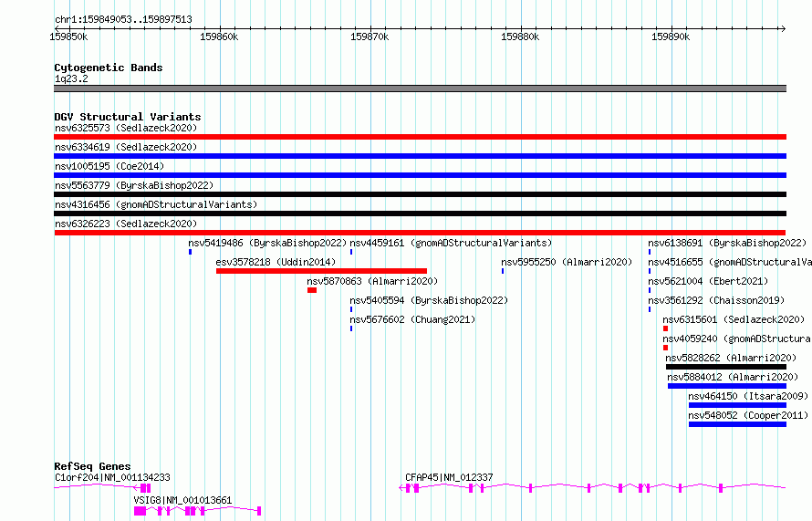Screen dimensions: 812x521
Task: Select the red square under nsv6315601
Action: pyautogui.click(x=665, y=328)
